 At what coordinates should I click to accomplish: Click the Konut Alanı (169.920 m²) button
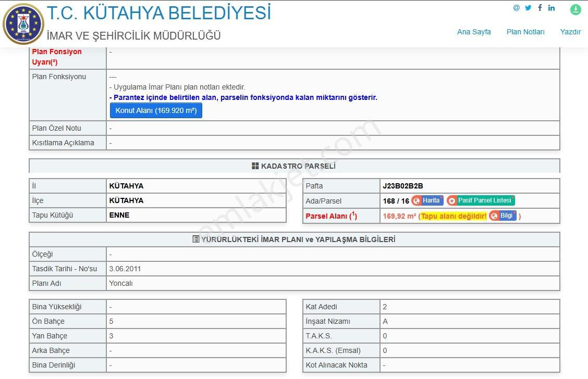156,110
